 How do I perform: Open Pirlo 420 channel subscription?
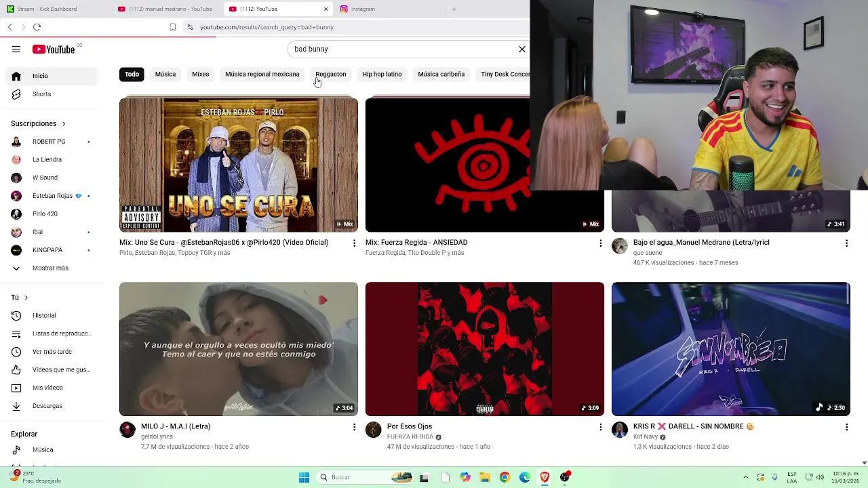[53, 213]
